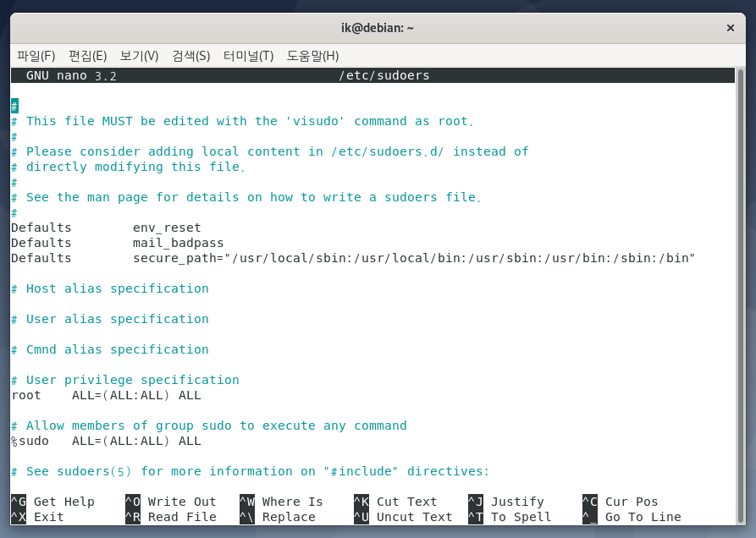Image resolution: width=756 pixels, height=538 pixels.
Task: Click the 'See the man page' line
Action: (x=246, y=197)
